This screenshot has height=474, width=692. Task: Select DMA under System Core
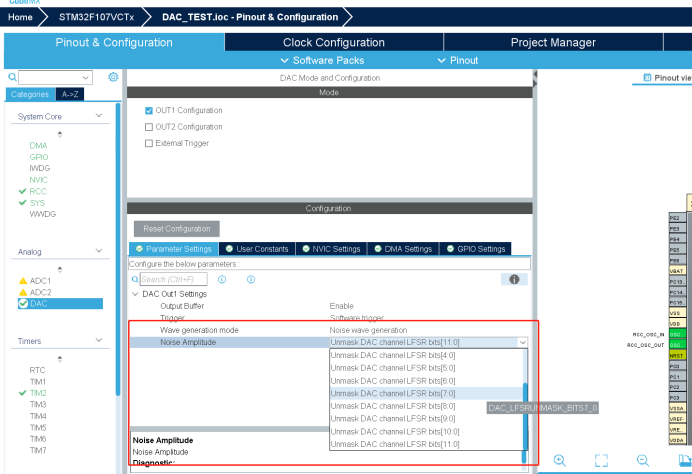[38, 146]
